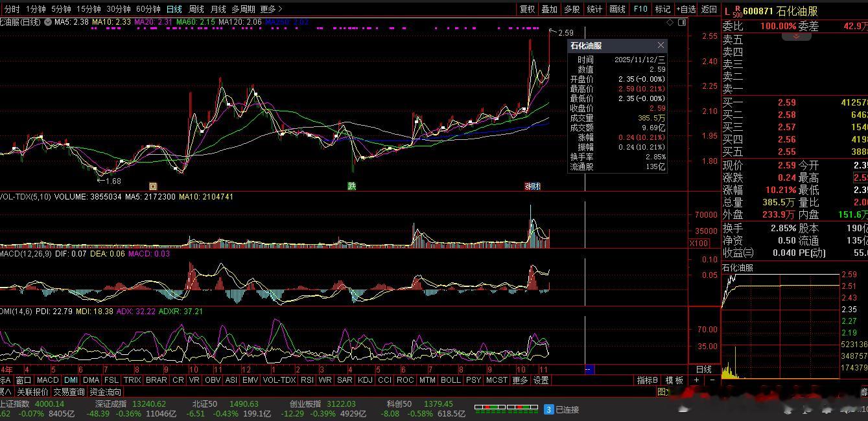This screenshot has width=868, height=421.
Task: Click the +自选 add-to-watchlist button
Action: [685, 9]
